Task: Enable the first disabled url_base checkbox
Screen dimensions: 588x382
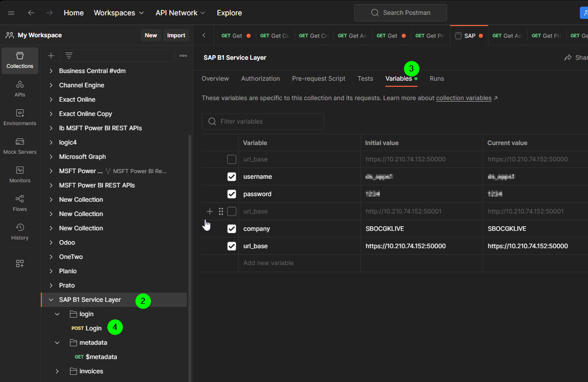Action: [232, 159]
